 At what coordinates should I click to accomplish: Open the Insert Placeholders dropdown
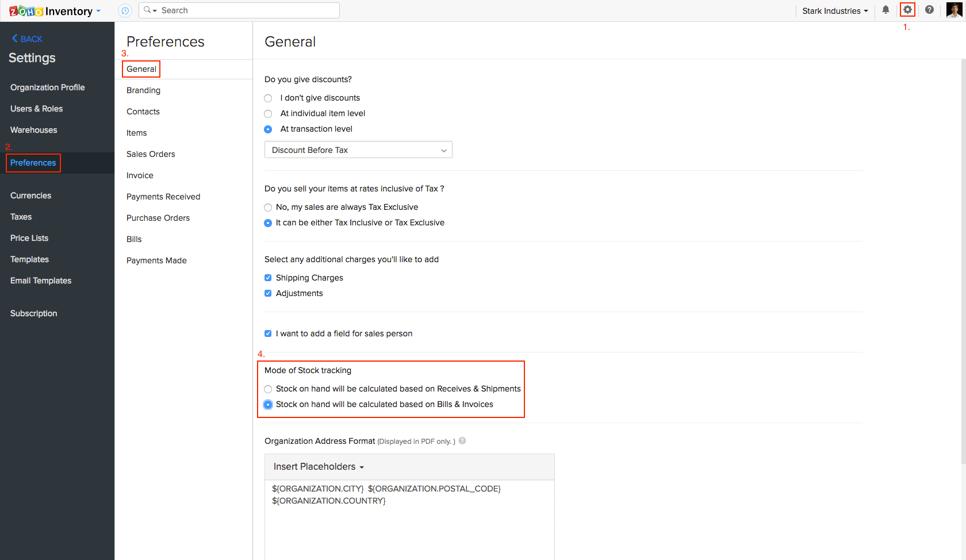318,466
